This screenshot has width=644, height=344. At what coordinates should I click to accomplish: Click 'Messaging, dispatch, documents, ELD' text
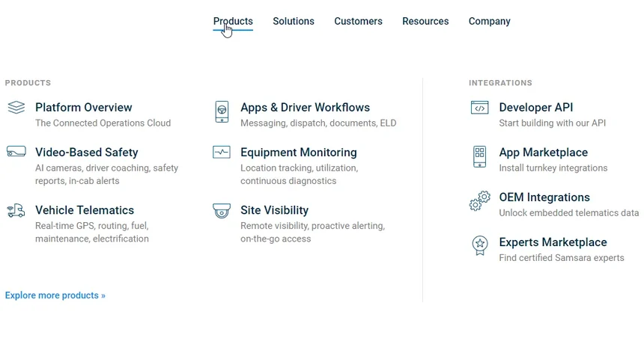pos(318,123)
